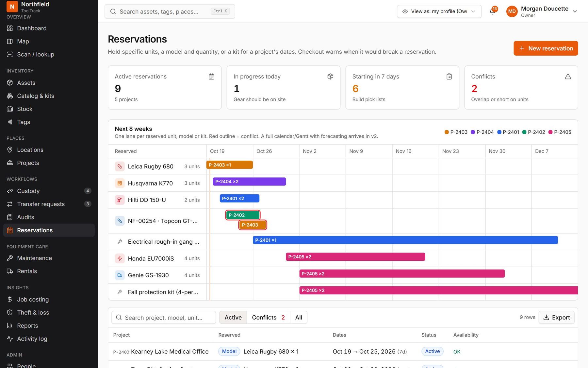Open Maintenance page
This screenshot has height=368, width=588.
tap(49, 258)
